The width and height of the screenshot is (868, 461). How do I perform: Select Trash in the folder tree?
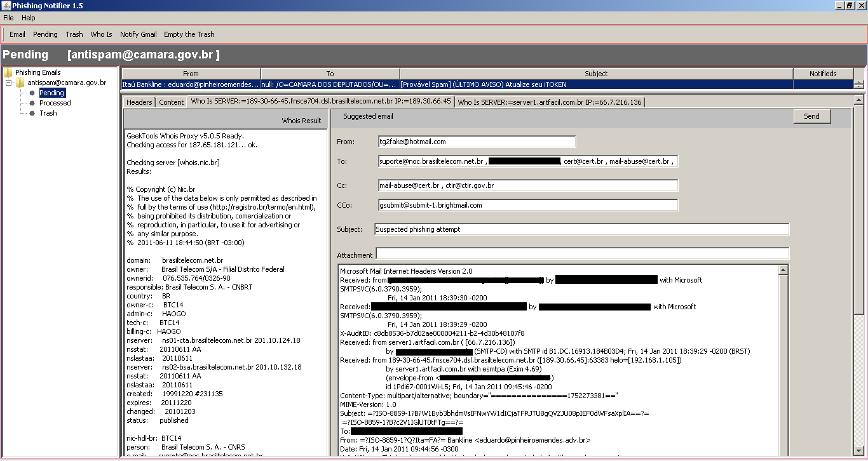coord(48,113)
